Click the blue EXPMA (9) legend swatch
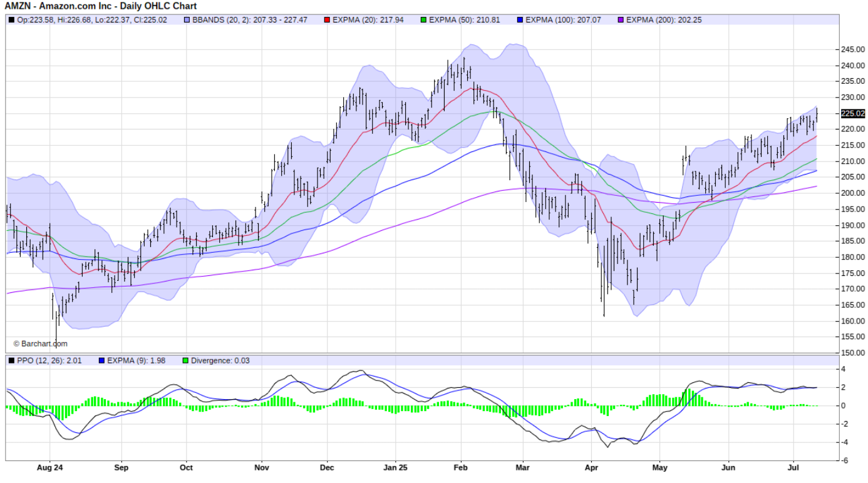 click(102, 360)
